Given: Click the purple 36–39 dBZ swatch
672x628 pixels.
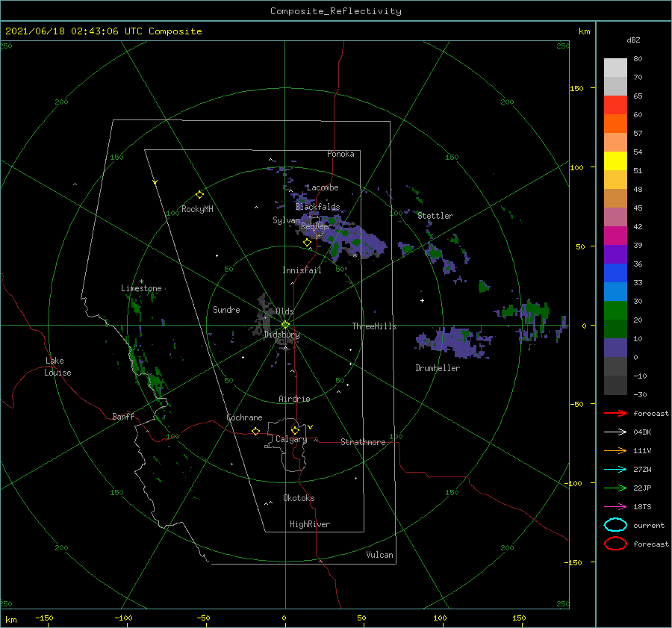Looking at the screenshot, I should pos(615,254).
